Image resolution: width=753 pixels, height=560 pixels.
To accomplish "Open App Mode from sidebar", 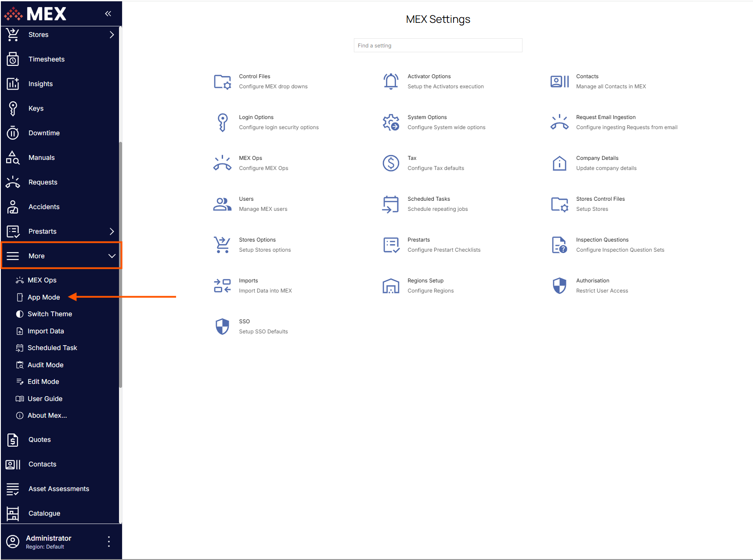I will (43, 297).
